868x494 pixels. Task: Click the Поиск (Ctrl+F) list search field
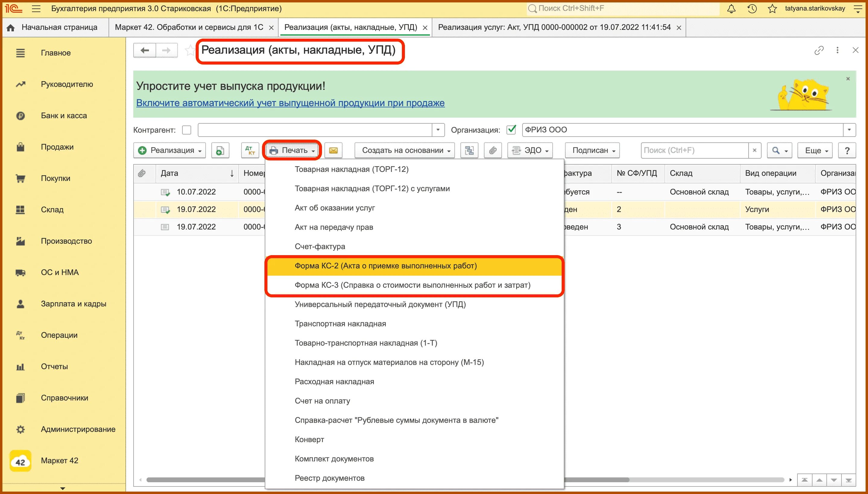[x=695, y=150]
